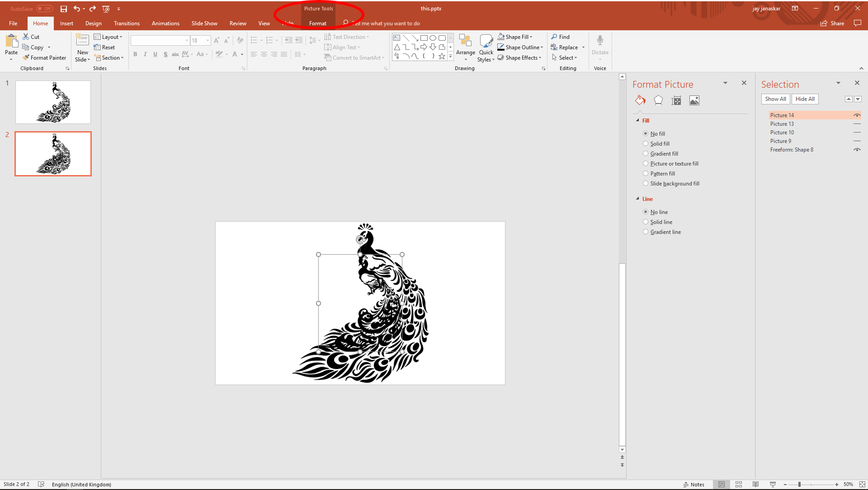Collapse the Fill section in Format Picture
Screen dimensions: 868x490
coord(638,120)
